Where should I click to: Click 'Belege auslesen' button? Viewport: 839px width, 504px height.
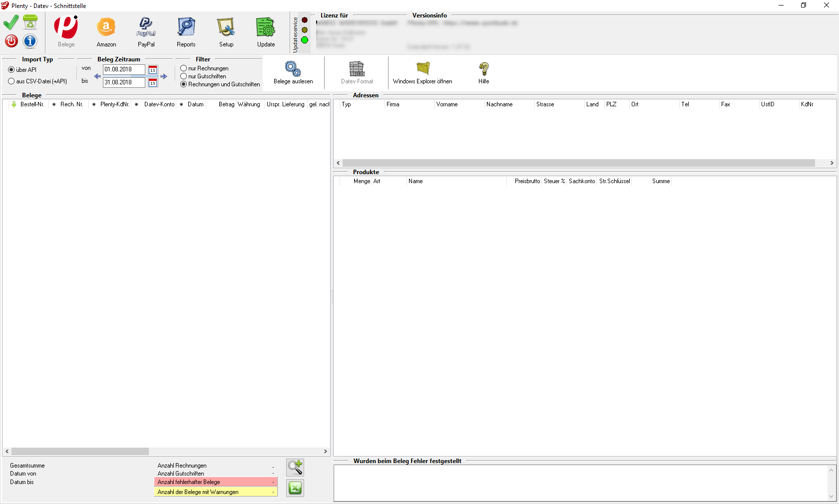293,73
